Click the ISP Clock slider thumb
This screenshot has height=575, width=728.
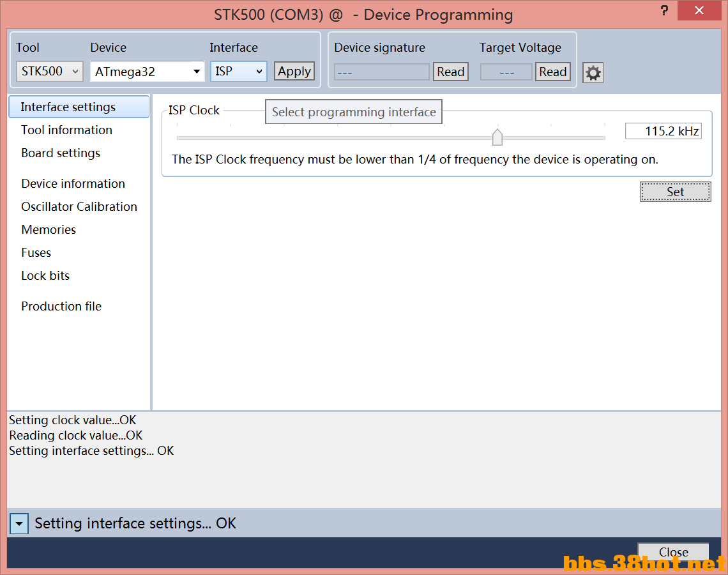tap(497, 137)
